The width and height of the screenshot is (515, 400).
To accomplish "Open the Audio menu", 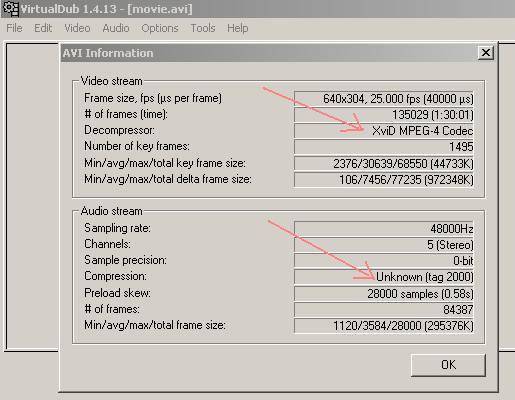I will pos(116,28).
